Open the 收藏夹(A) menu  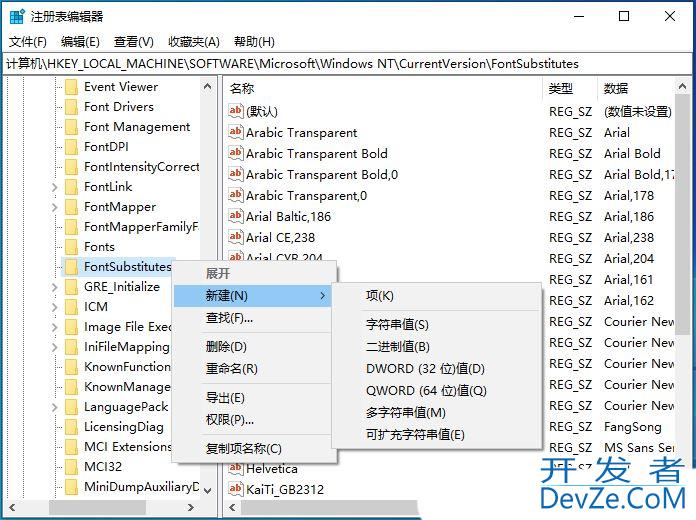pos(194,42)
